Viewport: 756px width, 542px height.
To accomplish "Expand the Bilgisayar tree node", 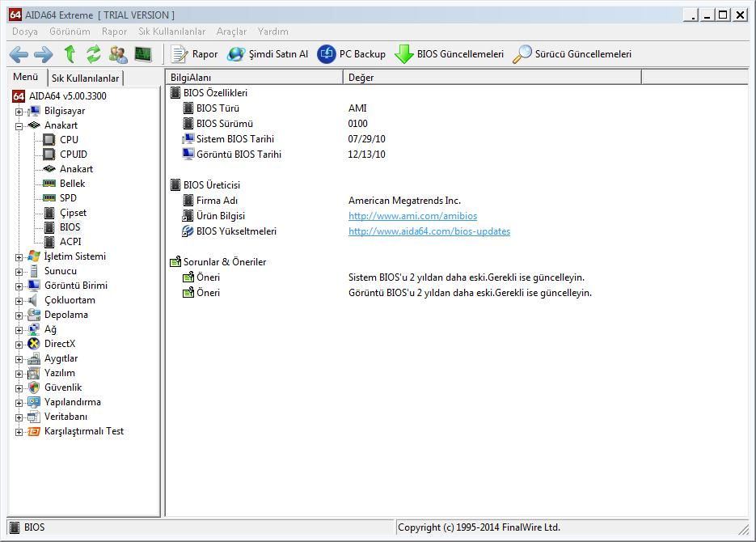I will (x=19, y=112).
